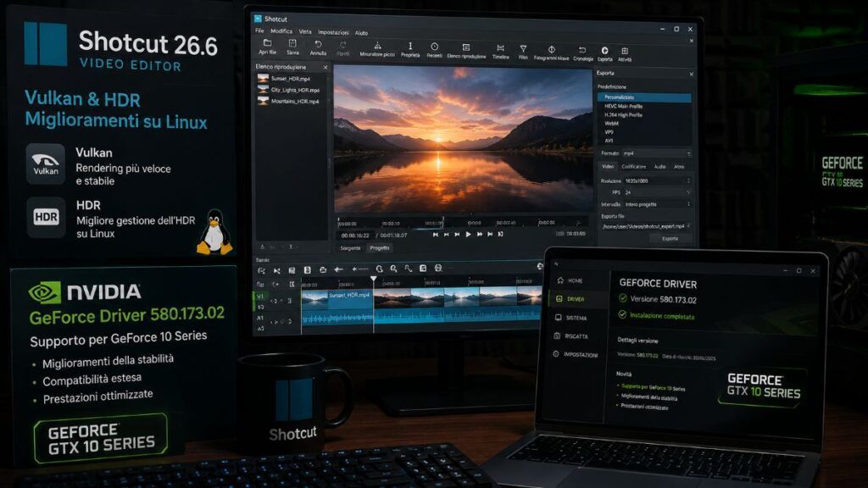The width and height of the screenshot is (868, 488).
Task: Open the Filtri funnel toolbar icon
Action: 523,48
